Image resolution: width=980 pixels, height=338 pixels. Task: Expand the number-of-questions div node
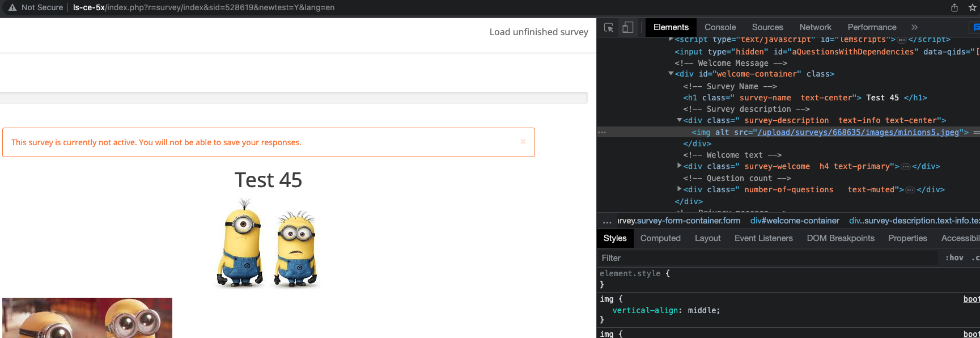[680, 189]
